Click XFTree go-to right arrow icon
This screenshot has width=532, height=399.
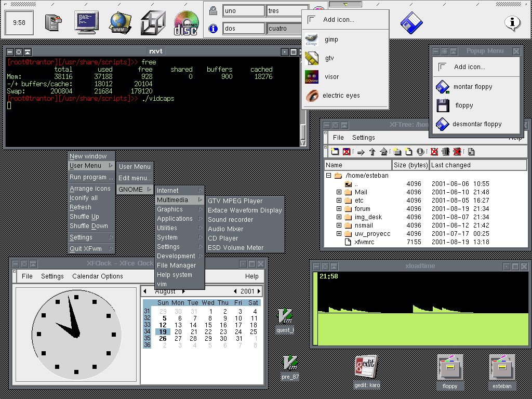(x=361, y=152)
